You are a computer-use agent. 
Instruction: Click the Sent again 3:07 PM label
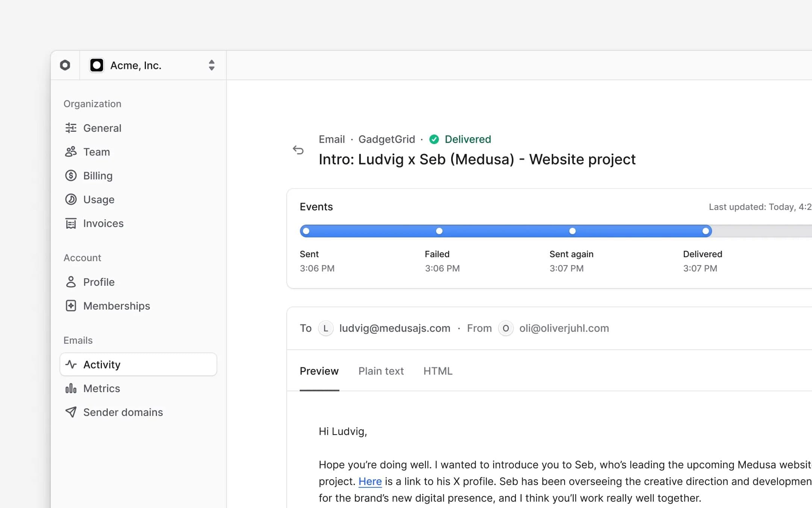coord(571,261)
